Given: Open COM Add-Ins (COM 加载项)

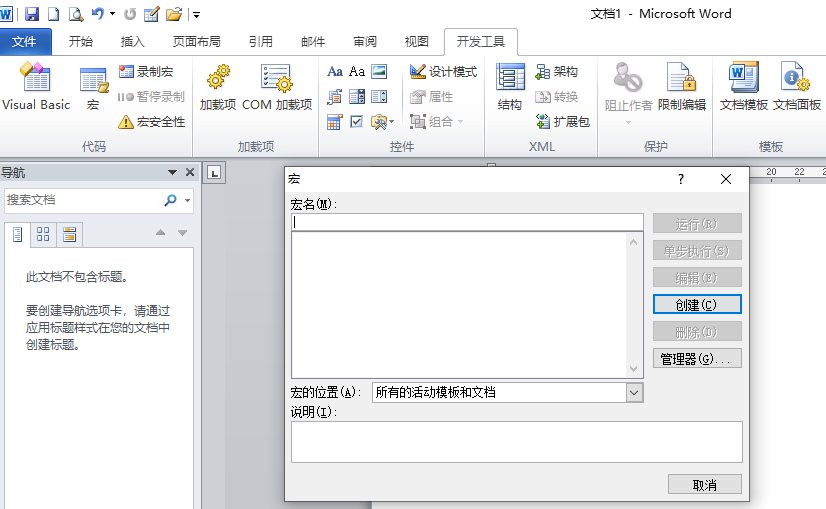Looking at the screenshot, I should 277,87.
